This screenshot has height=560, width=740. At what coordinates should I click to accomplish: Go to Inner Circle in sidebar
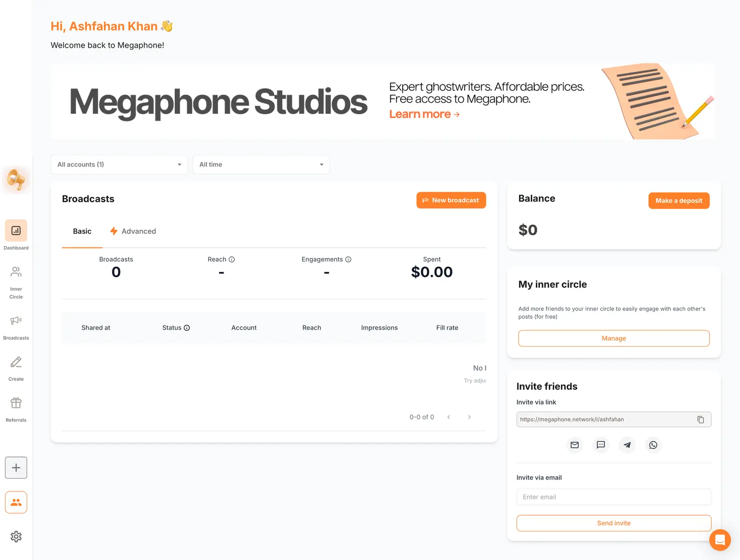16,272
